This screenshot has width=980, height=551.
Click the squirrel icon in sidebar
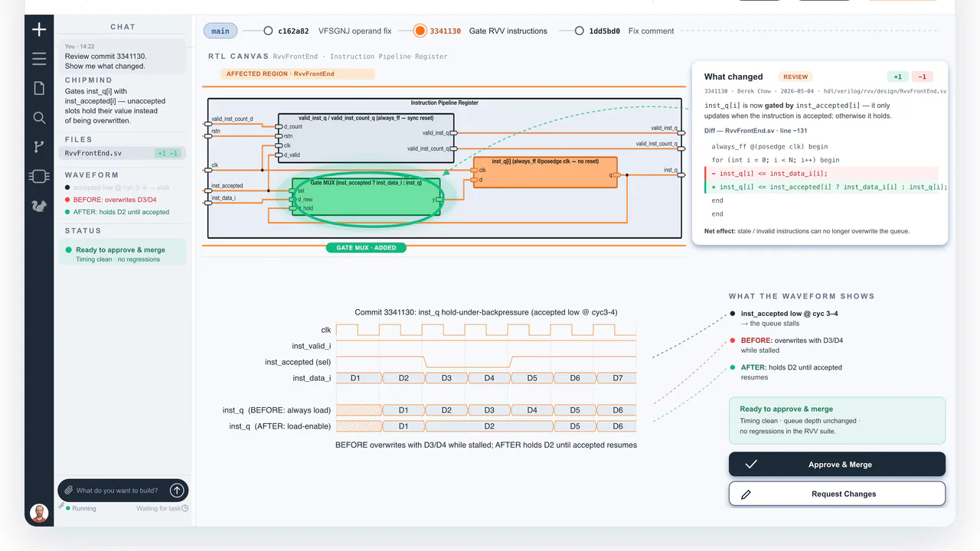pos(39,206)
